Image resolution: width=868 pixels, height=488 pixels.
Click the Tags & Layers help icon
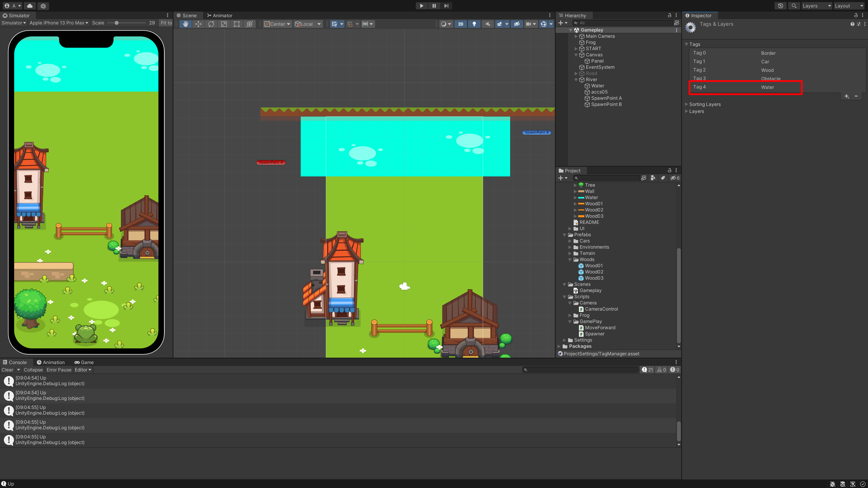(852, 24)
